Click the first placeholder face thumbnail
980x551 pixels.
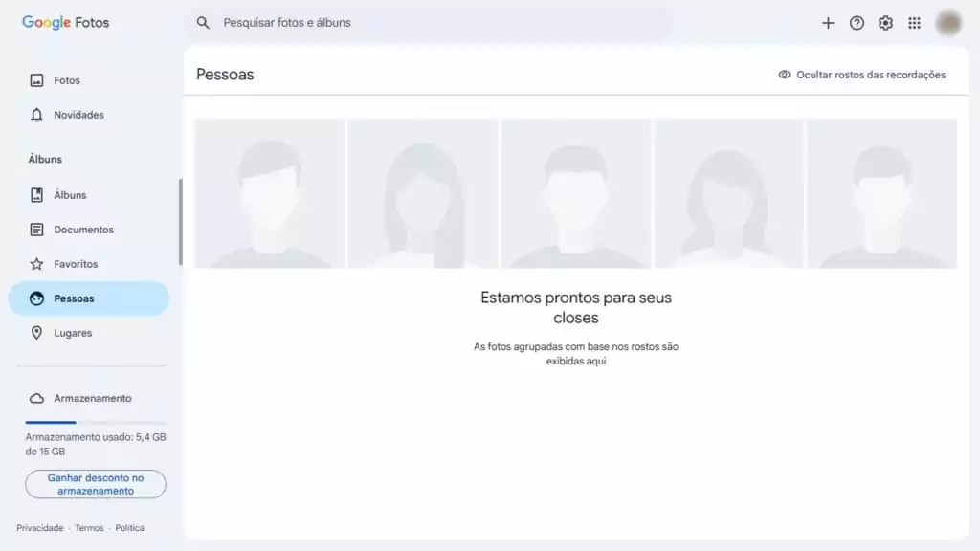[269, 193]
